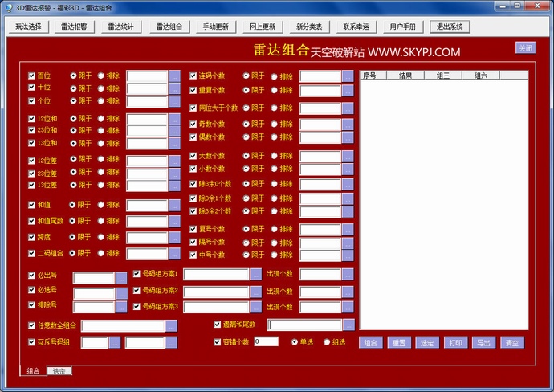The height and width of the screenshot is (392, 554).
Task: Open the 遗漏和尾数 selector button
Action: (348, 325)
